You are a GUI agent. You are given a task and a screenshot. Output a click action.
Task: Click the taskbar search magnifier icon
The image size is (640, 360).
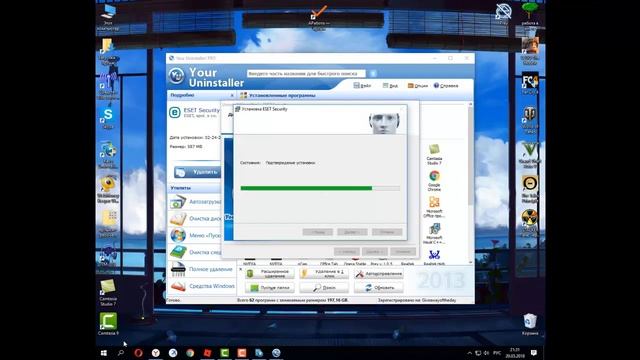click(121, 353)
